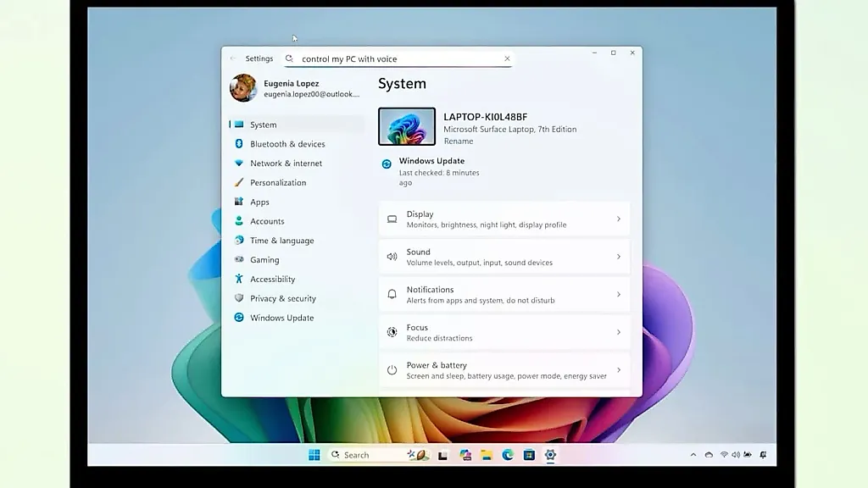Click the bell icon in the Notifications row
Image resolution: width=868 pixels, height=488 pixels.
pos(392,294)
